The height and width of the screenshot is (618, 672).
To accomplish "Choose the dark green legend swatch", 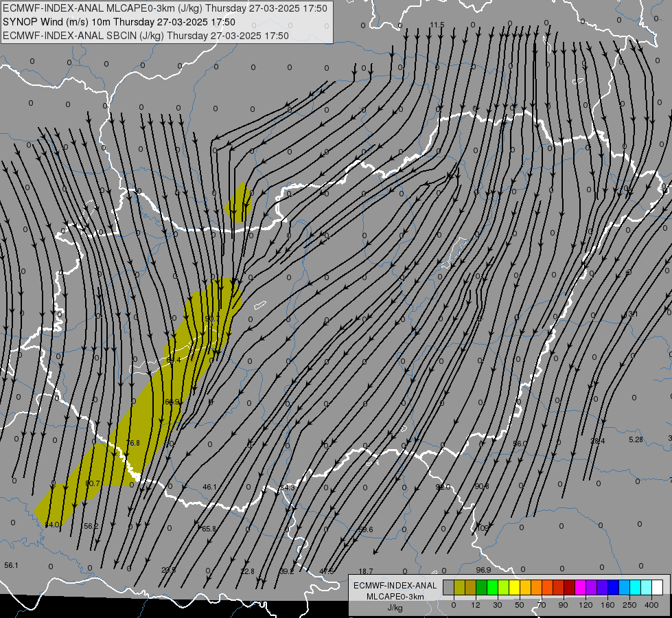I will (482, 588).
